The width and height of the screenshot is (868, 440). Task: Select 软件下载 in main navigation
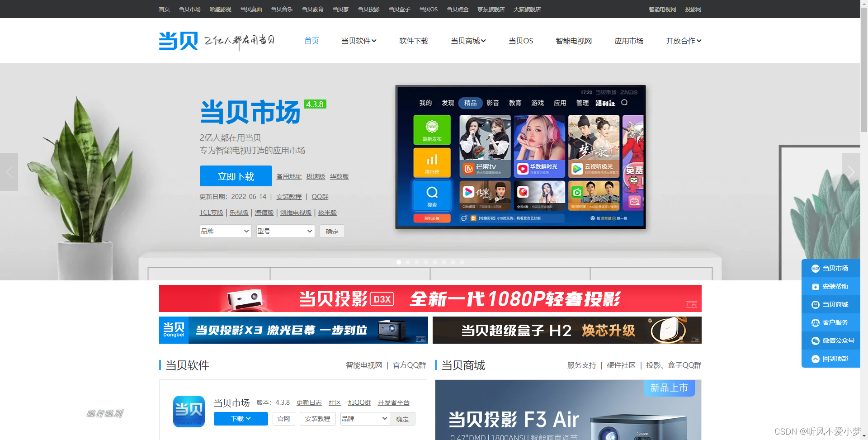point(414,41)
